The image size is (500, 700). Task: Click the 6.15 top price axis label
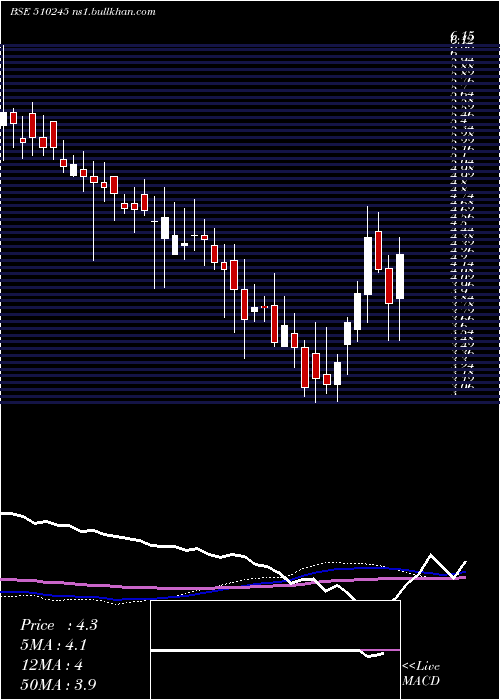tap(462, 37)
